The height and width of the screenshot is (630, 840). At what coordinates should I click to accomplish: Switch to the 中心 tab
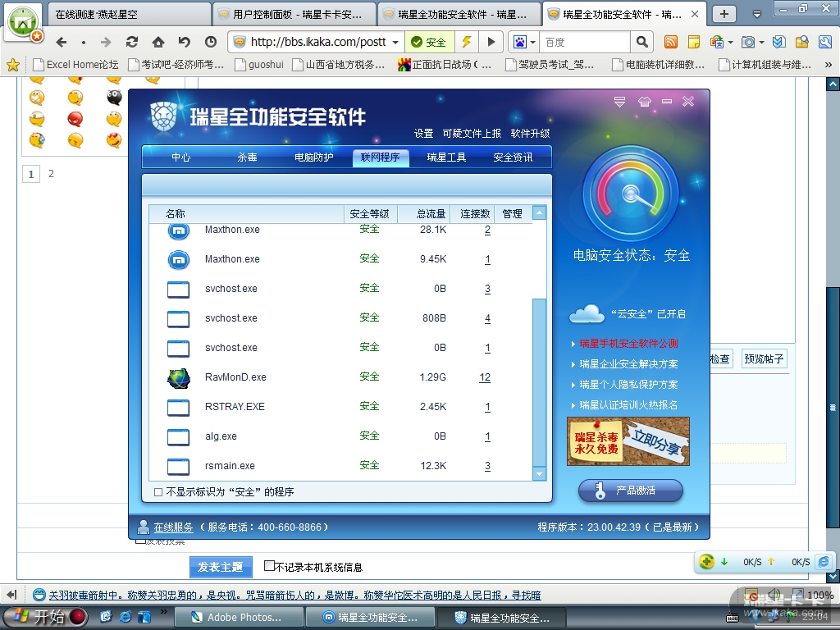coord(181,157)
